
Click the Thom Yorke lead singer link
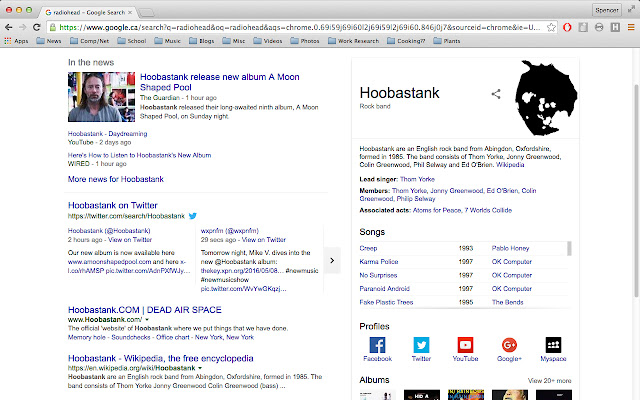417,179
